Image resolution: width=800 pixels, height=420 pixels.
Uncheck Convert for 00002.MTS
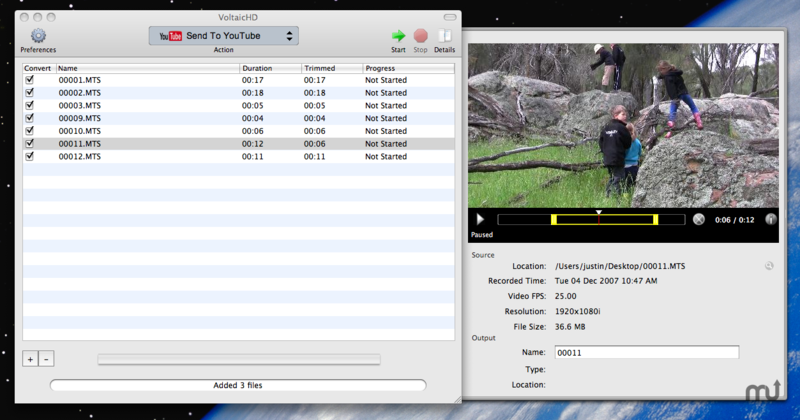point(30,92)
